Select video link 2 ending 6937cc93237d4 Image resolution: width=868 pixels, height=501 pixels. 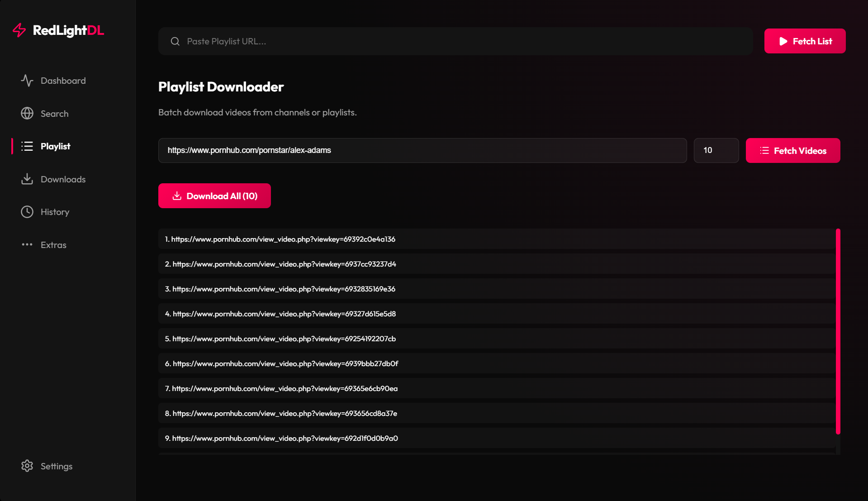point(497,264)
